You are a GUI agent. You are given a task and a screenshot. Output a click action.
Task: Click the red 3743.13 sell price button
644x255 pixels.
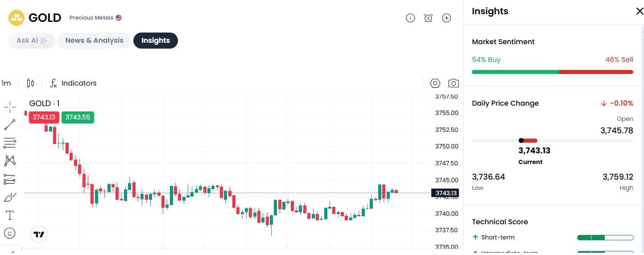(x=44, y=117)
